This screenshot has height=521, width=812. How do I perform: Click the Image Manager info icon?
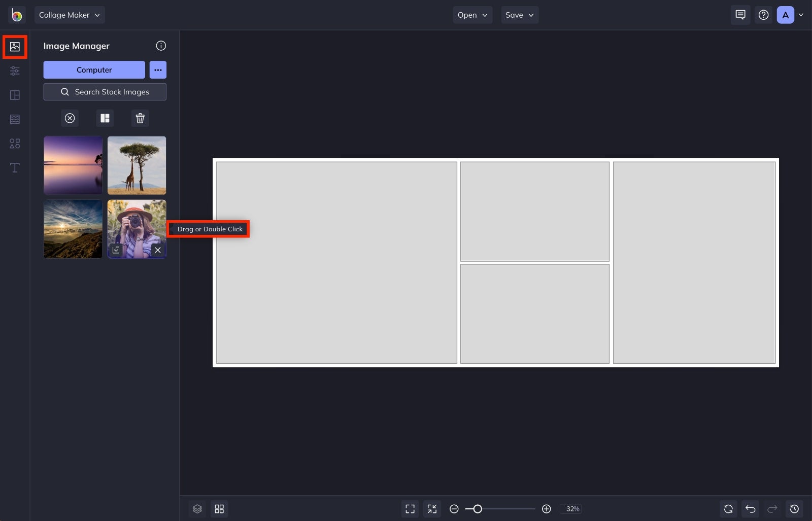point(161,46)
